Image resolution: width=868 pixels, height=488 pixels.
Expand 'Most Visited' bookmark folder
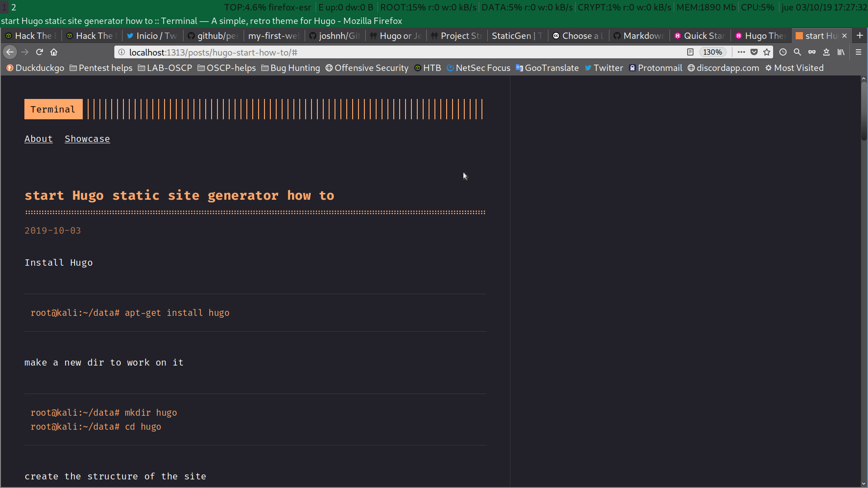pos(794,68)
